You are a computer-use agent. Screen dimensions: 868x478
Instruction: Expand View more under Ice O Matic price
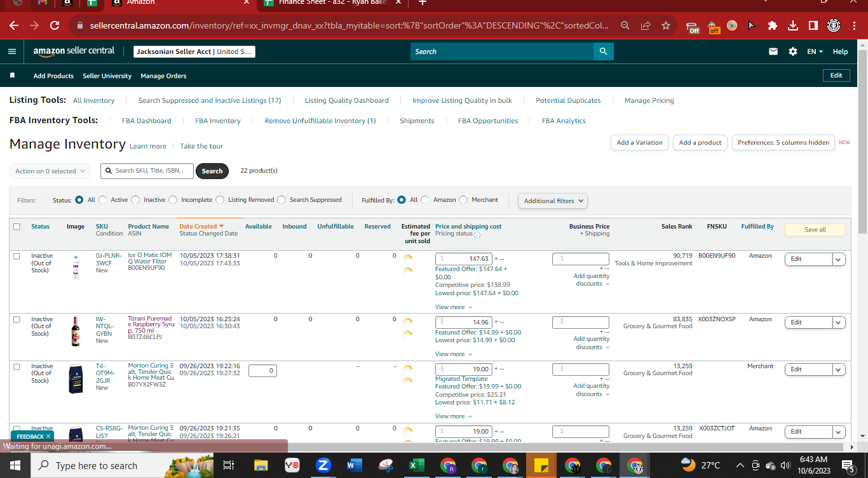454,307
